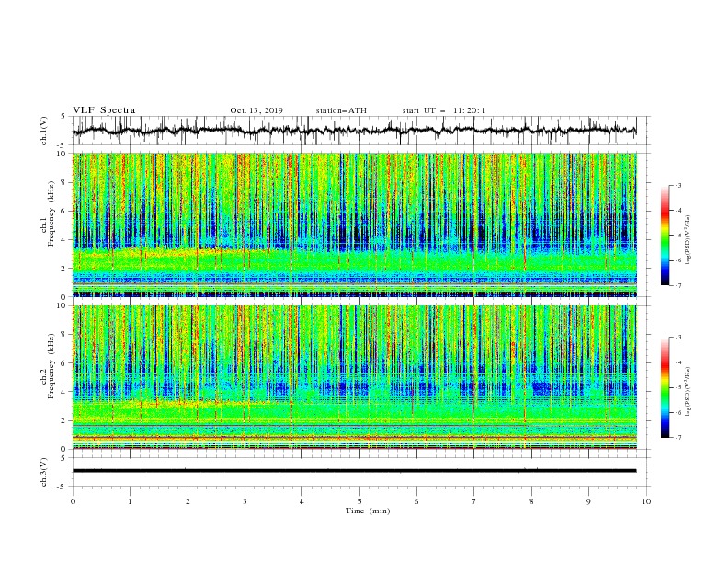Click the "VLF Spectra" title text
The height and width of the screenshot is (563, 728).
click(x=104, y=110)
